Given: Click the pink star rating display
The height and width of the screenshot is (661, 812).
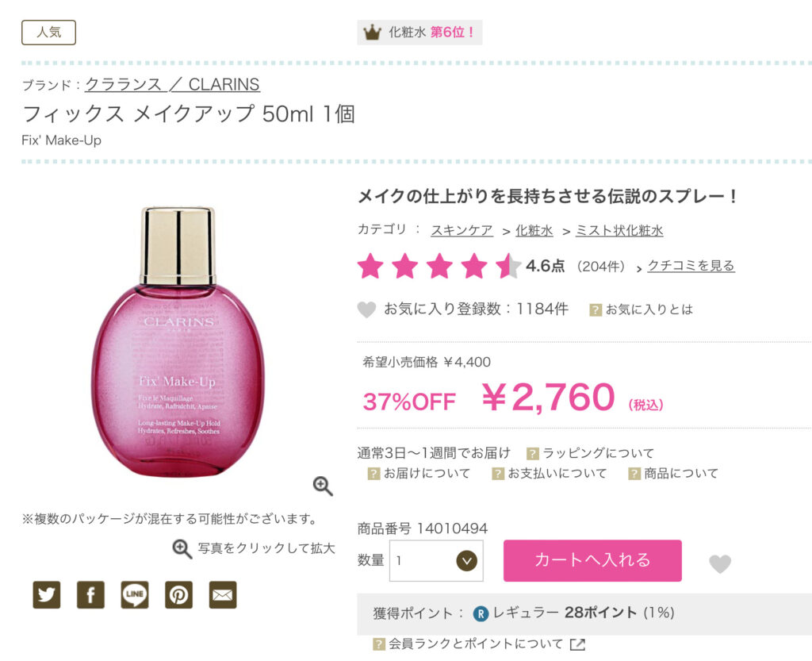Looking at the screenshot, I should tap(439, 267).
